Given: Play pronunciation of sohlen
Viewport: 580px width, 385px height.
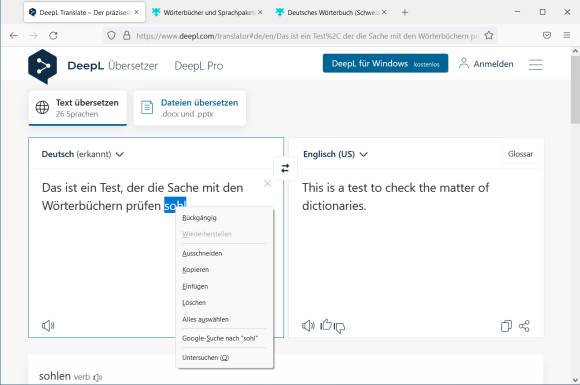Looking at the screenshot, I should click(x=98, y=378).
